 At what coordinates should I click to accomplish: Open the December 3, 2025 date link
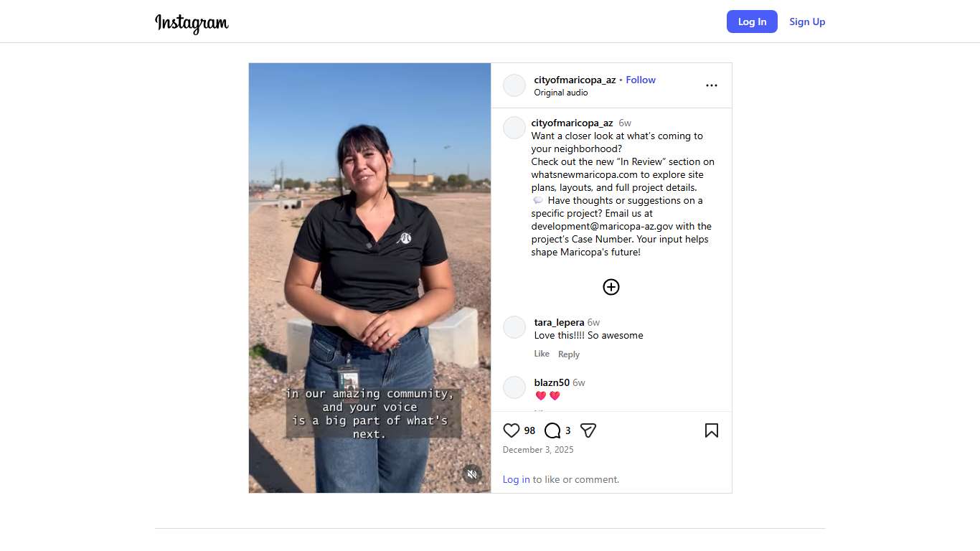[x=538, y=450]
